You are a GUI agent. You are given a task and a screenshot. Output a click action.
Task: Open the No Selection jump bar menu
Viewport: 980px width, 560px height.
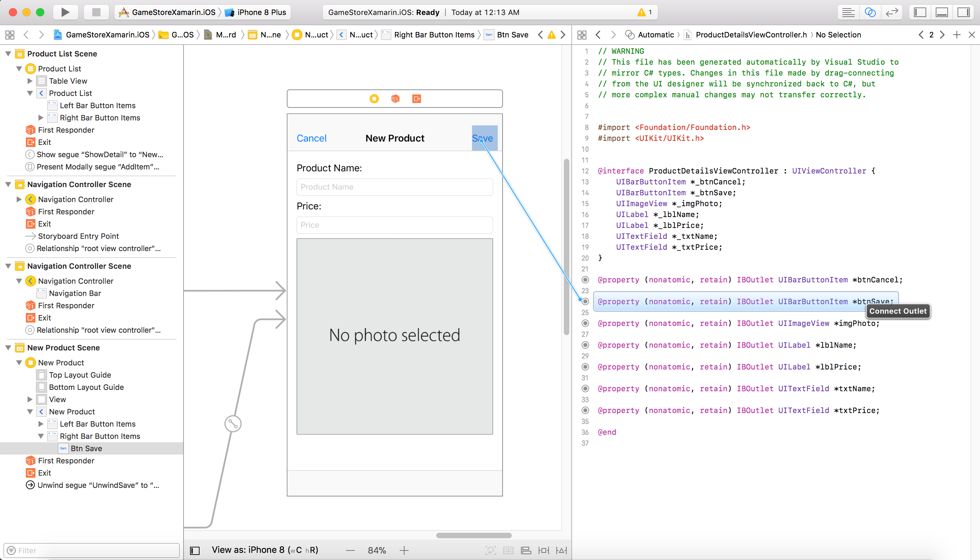click(x=838, y=35)
